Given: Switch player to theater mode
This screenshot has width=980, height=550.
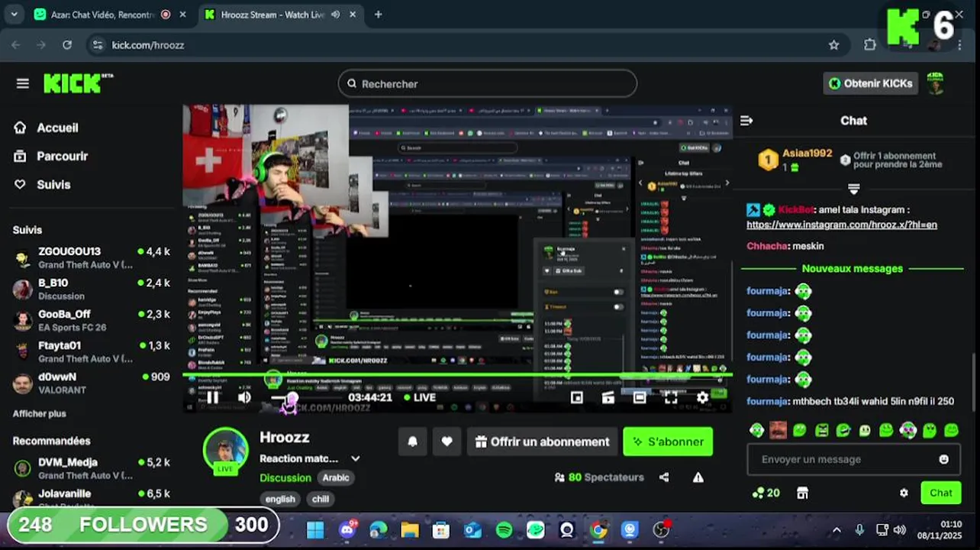Looking at the screenshot, I should coord(640,397).
